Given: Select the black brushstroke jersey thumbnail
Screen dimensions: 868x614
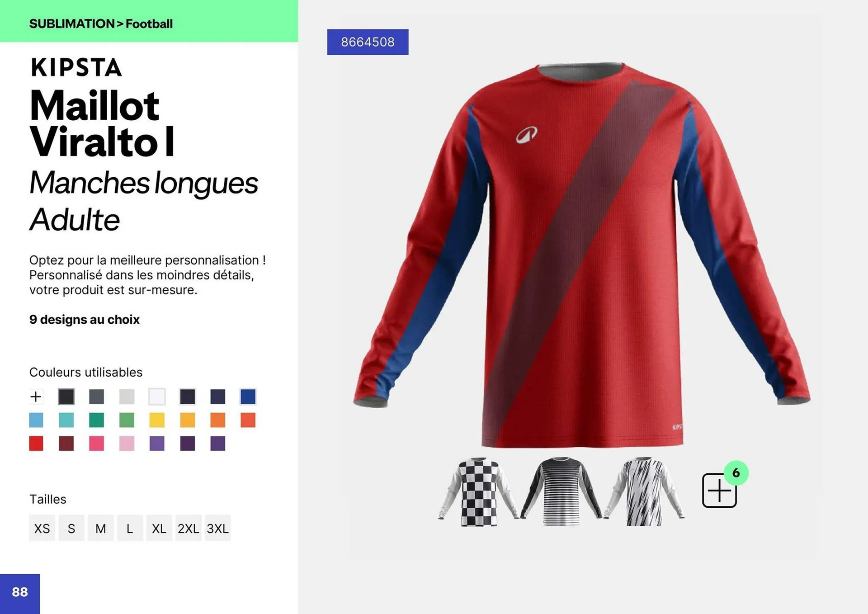Looking at the screenshot, I should [x=644, y=491].
